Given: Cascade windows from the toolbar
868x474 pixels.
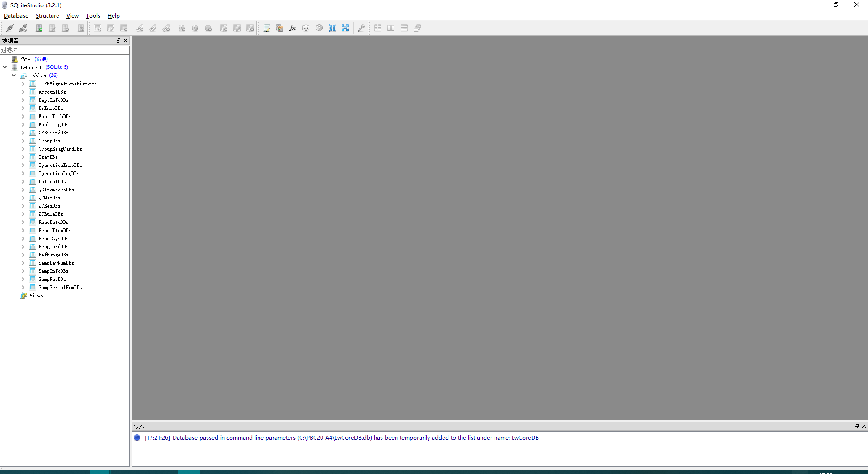Looking at the screenshot, I should [x=417, y=28].
